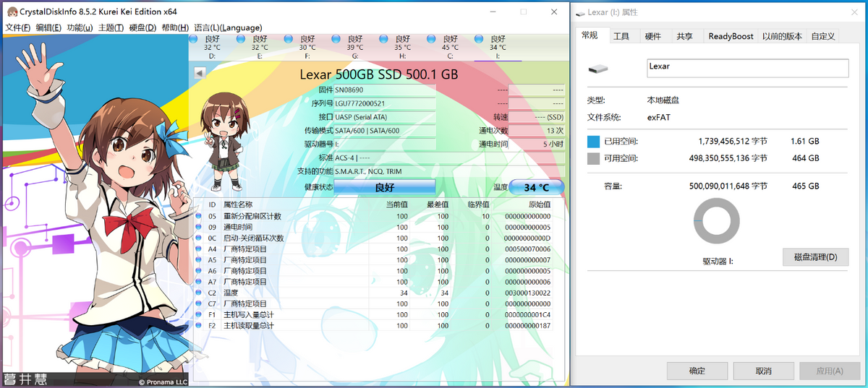Screen dimensions: 868x388
Task: Click the 原始值 column header
Action: click(x=539, y=204)
